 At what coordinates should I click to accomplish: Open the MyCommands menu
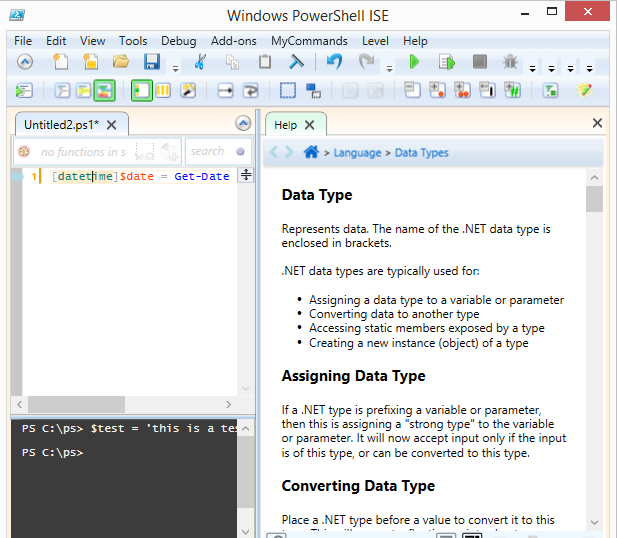(309, 41)
